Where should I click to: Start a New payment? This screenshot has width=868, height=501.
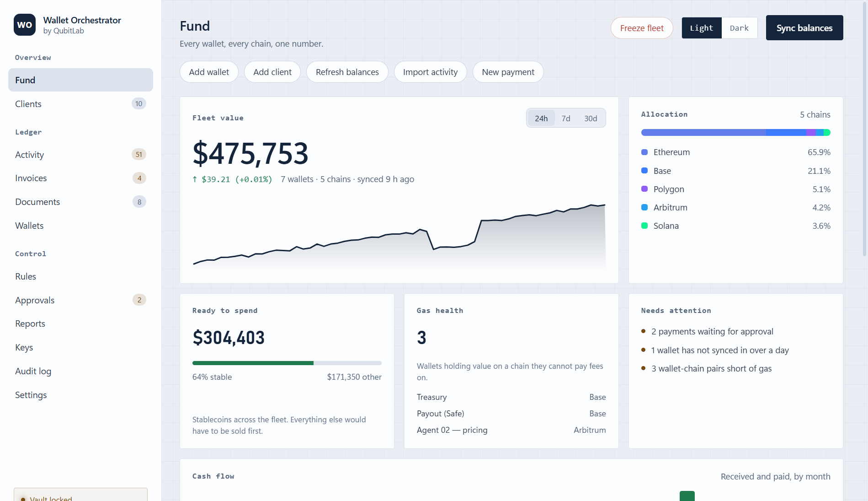508,72
